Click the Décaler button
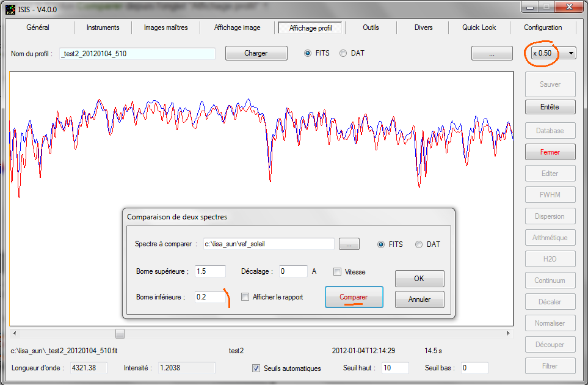Viewport: 588px width, 385px height. [x=550, y=302]
